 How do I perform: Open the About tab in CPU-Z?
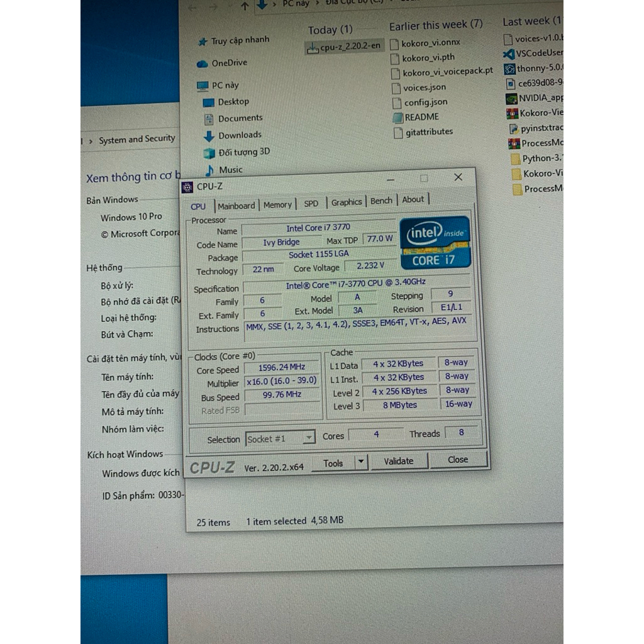click(413, 199)
